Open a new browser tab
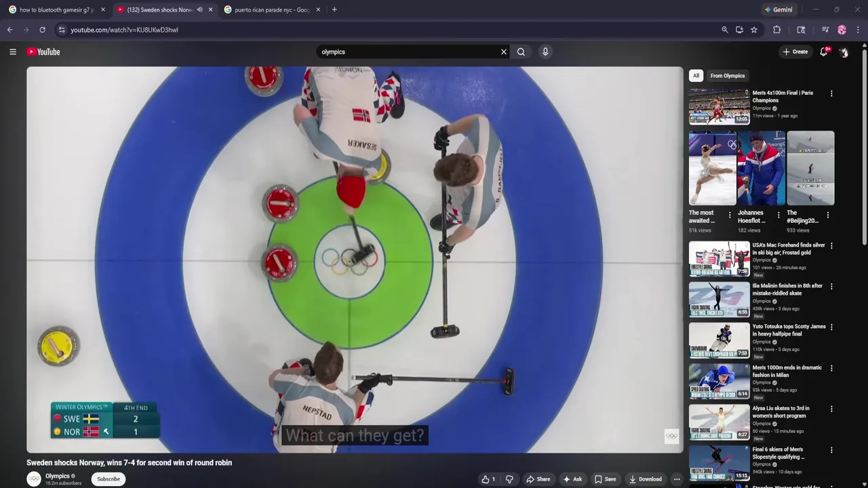 click(334, 9)
